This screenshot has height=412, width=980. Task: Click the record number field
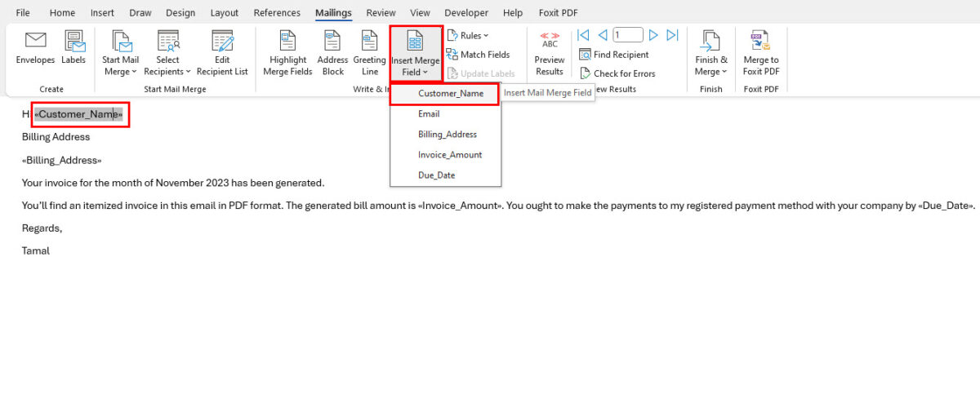628,35
